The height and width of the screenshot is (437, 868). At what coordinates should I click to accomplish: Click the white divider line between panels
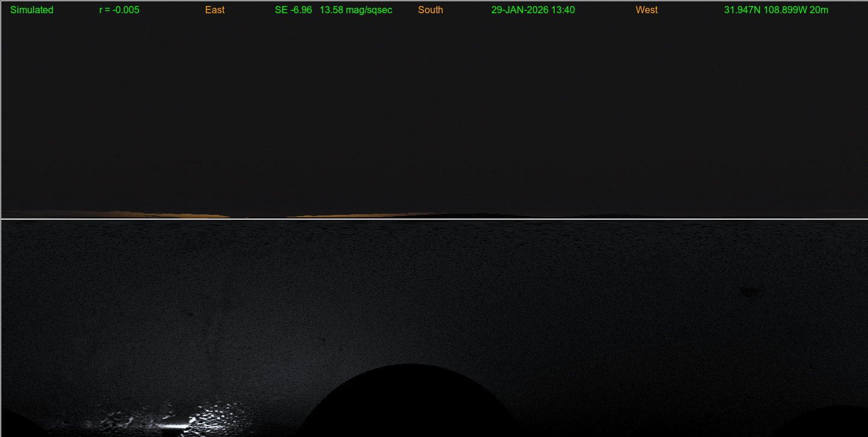[433, 219]
